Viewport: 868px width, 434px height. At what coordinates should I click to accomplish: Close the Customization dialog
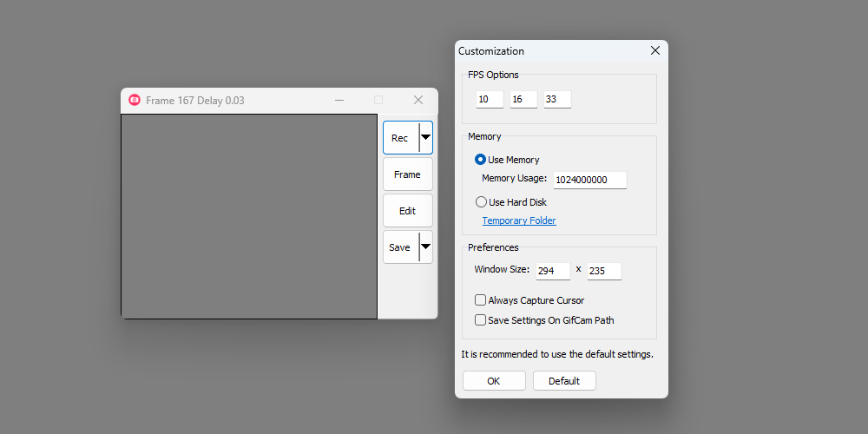(655, 51)
